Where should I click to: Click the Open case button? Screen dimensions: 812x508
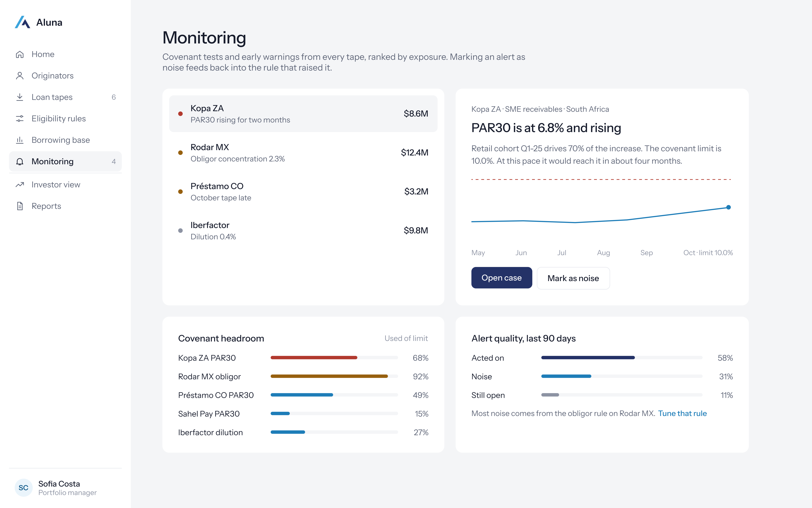point(502,278)
